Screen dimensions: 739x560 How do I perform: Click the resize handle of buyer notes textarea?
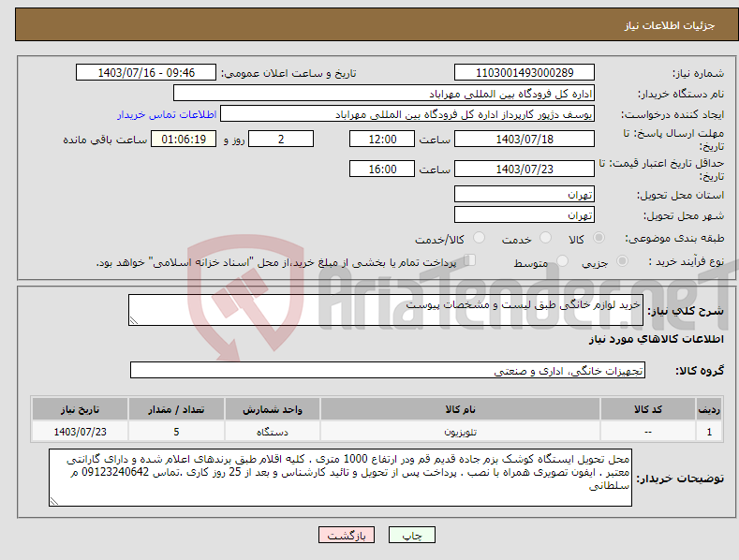pos(54,501)
